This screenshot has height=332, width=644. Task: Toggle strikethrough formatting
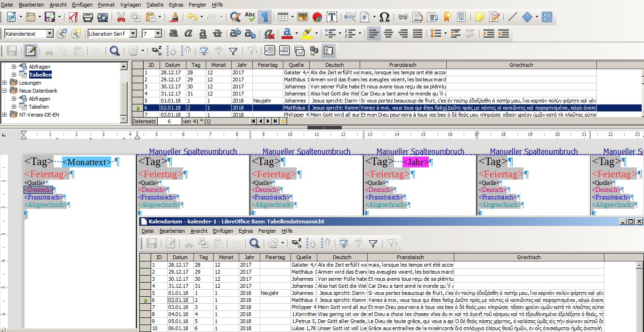pyautogui.click(x=217, y=34)
